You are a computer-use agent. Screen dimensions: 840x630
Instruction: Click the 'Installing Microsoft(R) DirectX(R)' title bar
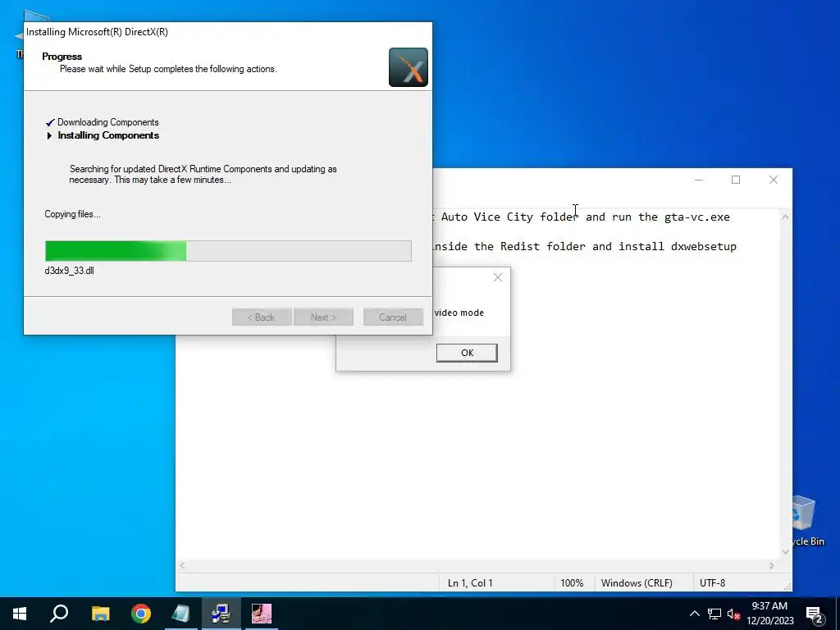[228, 32]
